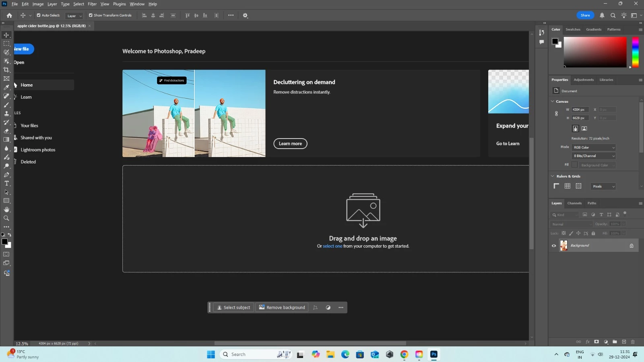This screenshot has height=362, width=644.
Task: Open the options bar settings gear
Action: [x=246, y=15]
